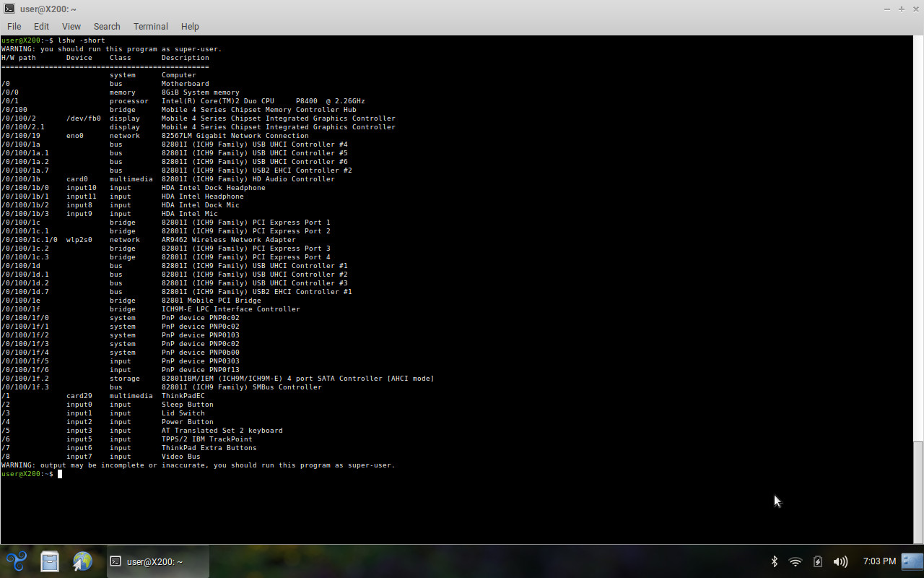Open the Terminal menu

tap(150, 26)
